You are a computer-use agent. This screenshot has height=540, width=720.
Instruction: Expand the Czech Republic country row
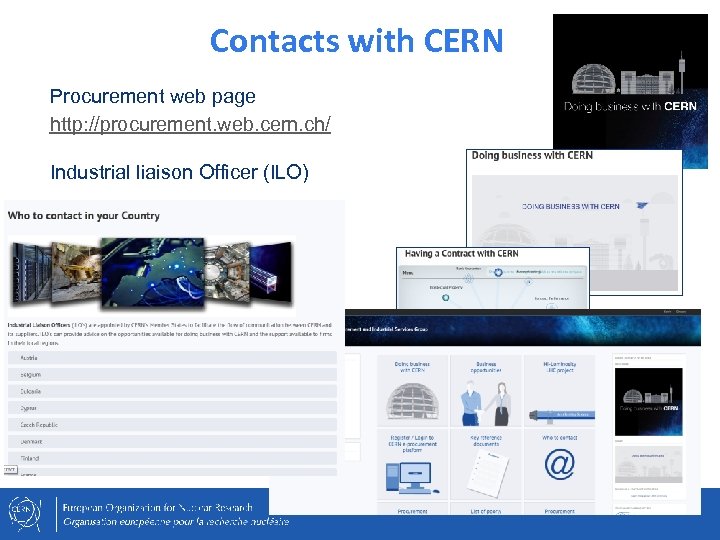(172, 425)
